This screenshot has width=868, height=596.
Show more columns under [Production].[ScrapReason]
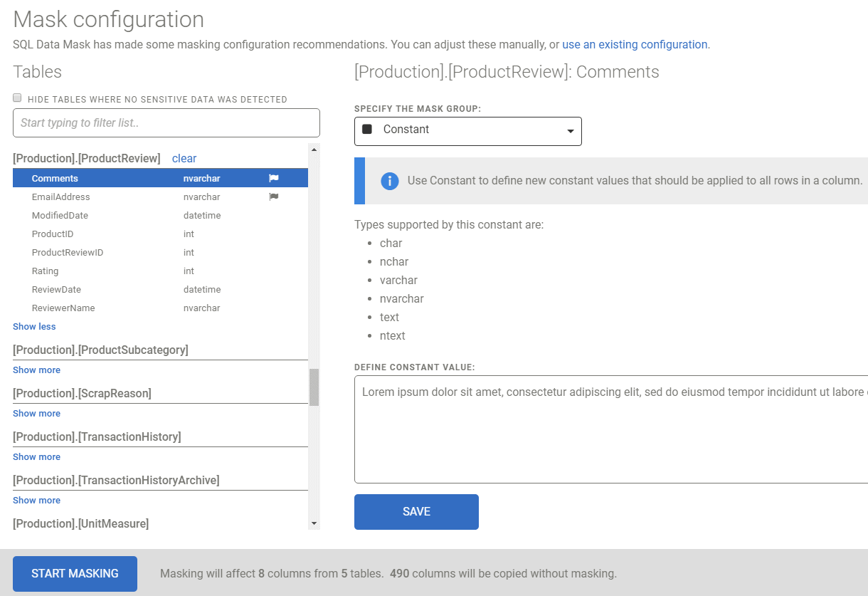[x=36, y=413]
